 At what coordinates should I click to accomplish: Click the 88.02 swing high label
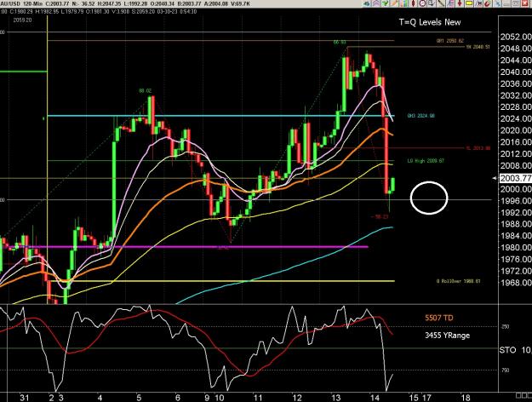pos(145,91)
